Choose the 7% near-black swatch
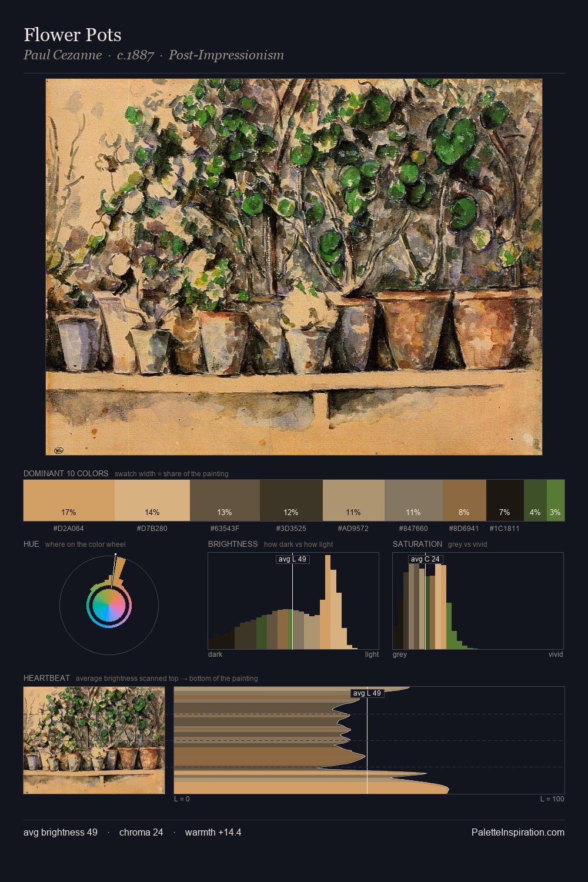This screenshot has height=882, width=588. tap(505, 500)
